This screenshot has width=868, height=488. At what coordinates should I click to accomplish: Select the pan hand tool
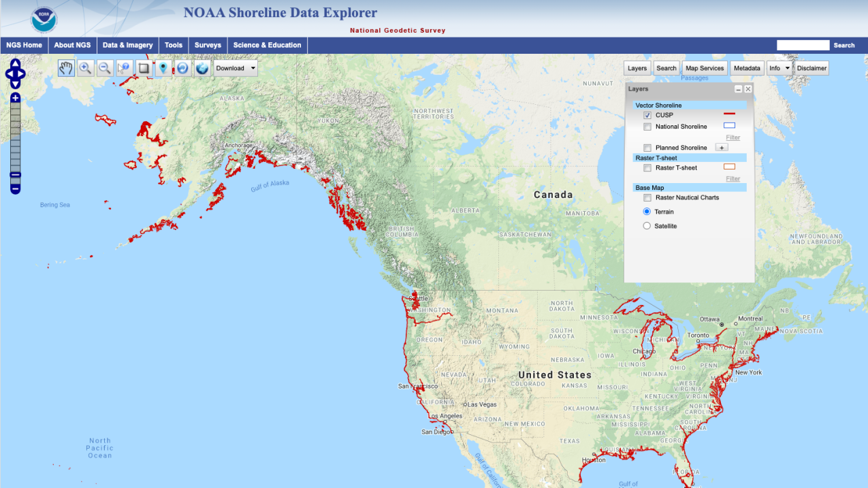pyautogui.click(x=65, y=68)
